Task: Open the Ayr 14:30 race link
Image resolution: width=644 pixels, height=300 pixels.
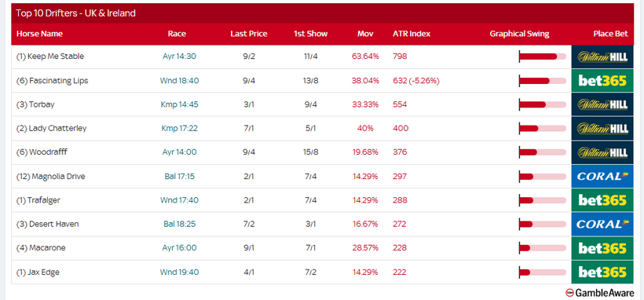Action: 180,57
